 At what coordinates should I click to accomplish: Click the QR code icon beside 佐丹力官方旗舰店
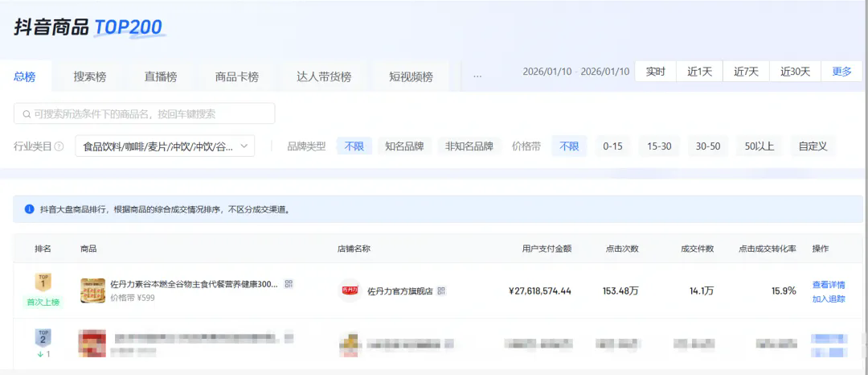click(441, 291)
